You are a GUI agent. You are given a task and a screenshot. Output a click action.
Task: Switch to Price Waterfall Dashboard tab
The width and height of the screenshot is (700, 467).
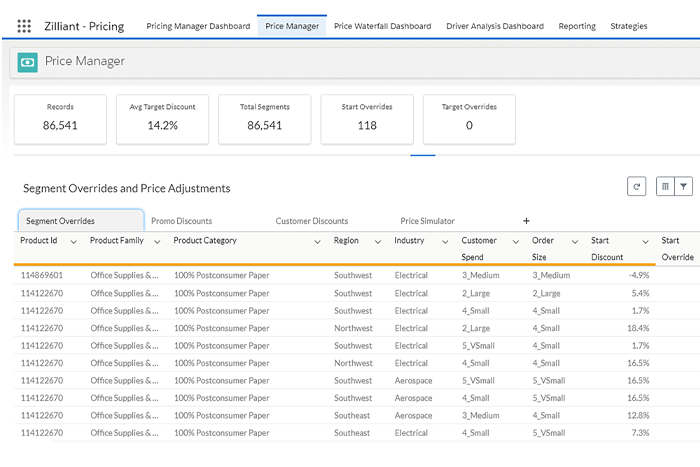coord(382,26)
